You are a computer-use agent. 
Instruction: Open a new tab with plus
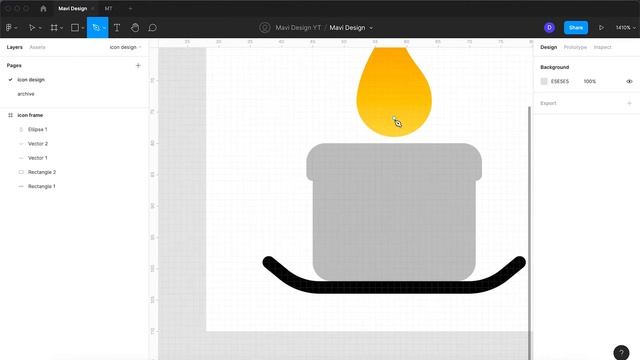(130, 9)
